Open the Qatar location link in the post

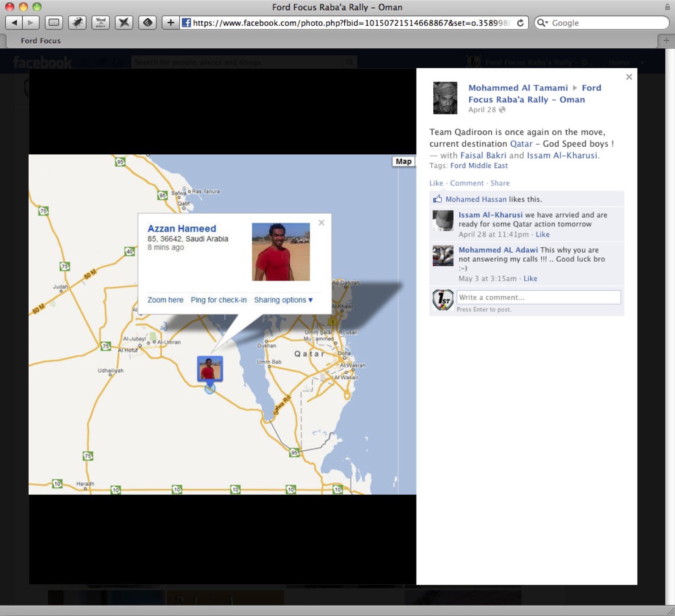[x=521, y=144]
